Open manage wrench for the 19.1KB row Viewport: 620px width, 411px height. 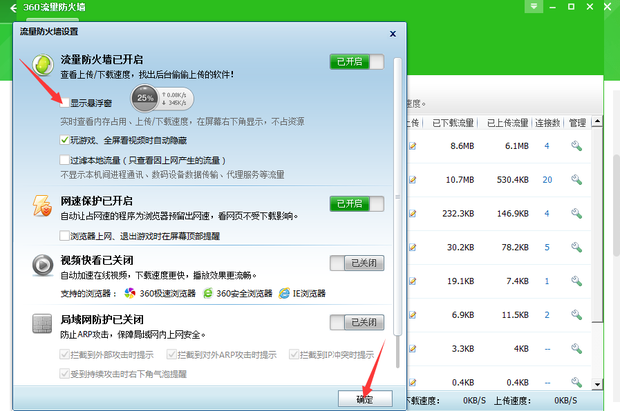[577, 281]
